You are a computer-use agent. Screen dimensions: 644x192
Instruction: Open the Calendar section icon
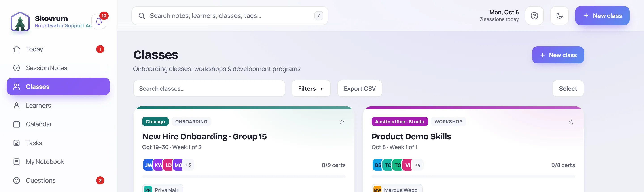coord(17,124)
